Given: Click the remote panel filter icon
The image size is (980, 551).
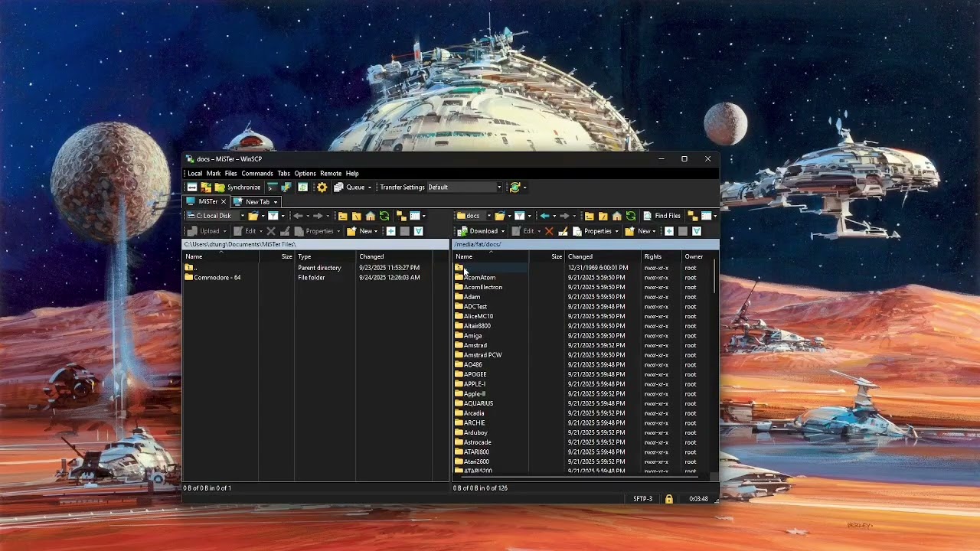Looking at the screenshot, I should point(519,216).
